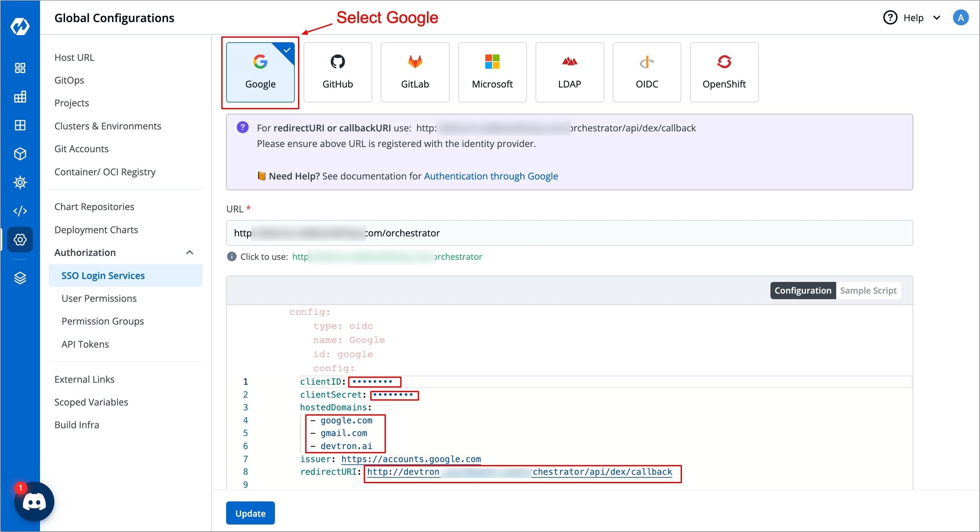Open Git Accounts settings
980x532 pixels.
(x=82, y=149)
